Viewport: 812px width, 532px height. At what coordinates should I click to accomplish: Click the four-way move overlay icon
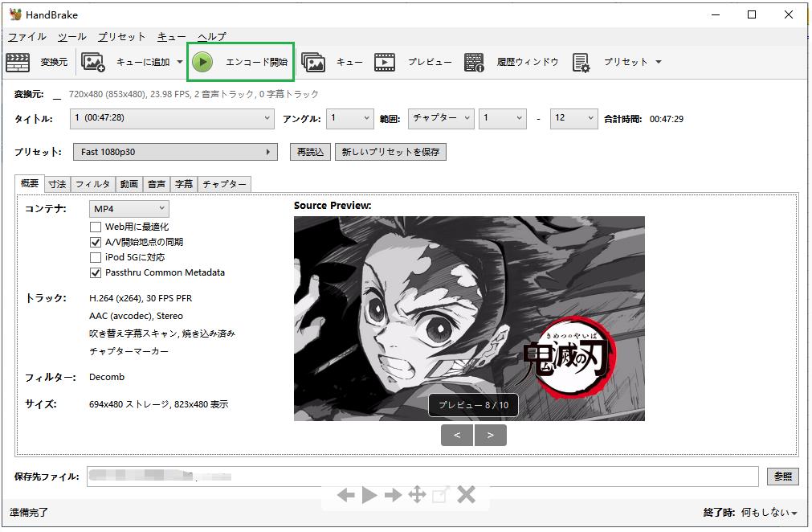417,495
